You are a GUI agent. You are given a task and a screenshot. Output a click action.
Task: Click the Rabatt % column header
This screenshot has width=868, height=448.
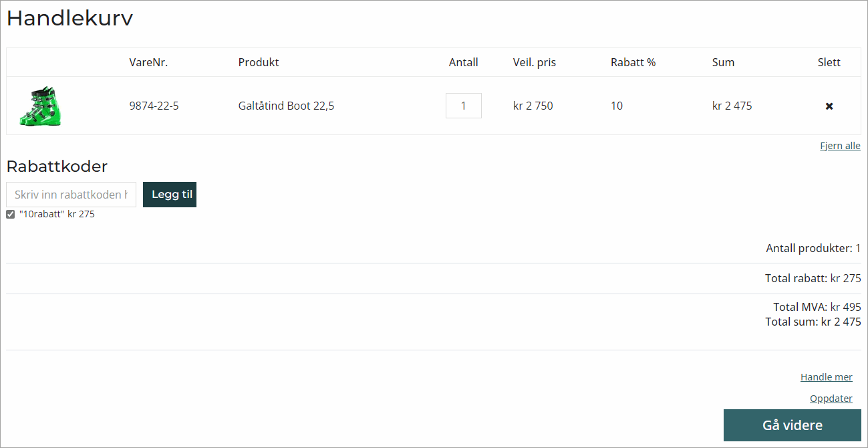633,62
